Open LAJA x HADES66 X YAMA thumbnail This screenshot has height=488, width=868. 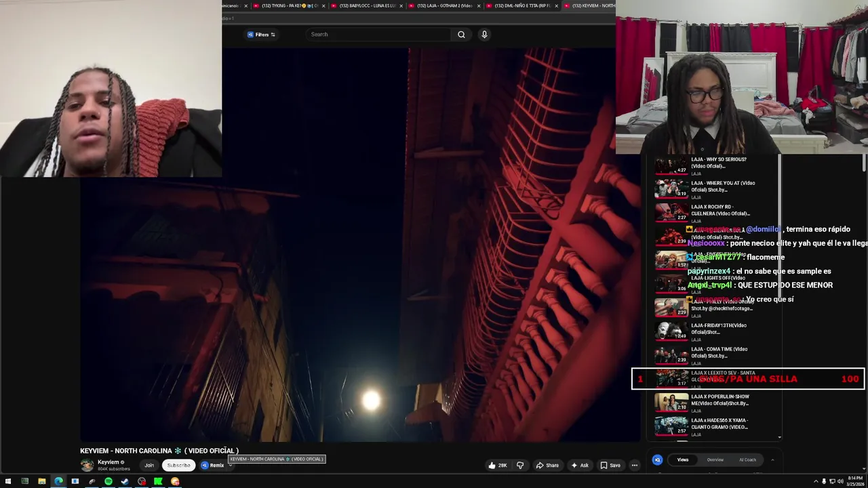671,426
